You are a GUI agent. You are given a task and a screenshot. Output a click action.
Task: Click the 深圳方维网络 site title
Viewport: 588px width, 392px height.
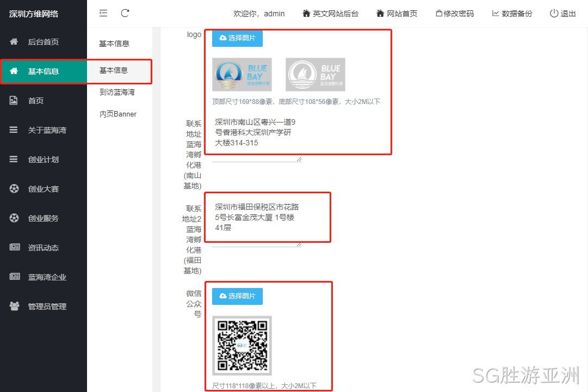pyautogui.click(x=34, y=14)
